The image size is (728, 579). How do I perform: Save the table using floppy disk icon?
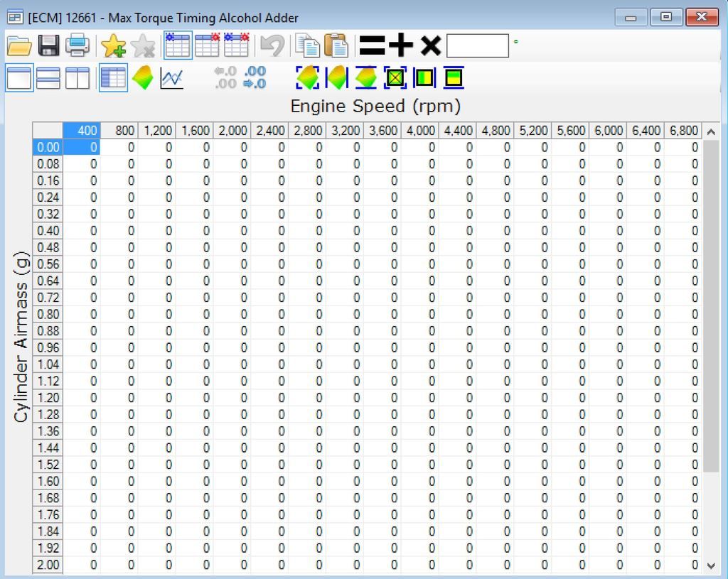point(48,46)
